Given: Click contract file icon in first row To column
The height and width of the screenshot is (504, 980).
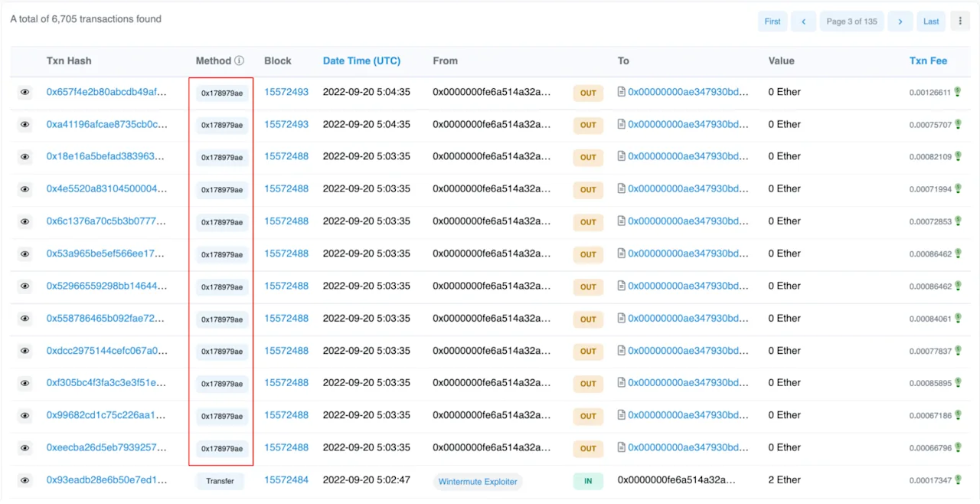Looking at the screenshot, I should (622, 92).
